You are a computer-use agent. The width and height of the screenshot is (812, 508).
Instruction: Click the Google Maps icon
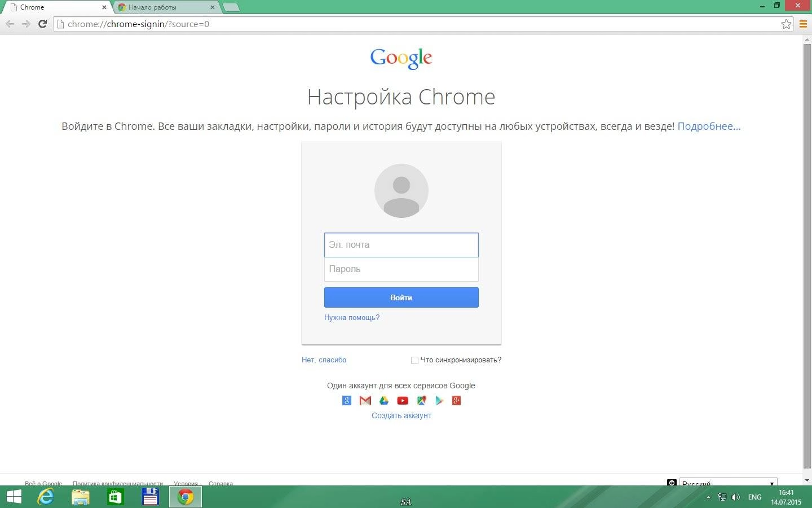pos(421,401)
